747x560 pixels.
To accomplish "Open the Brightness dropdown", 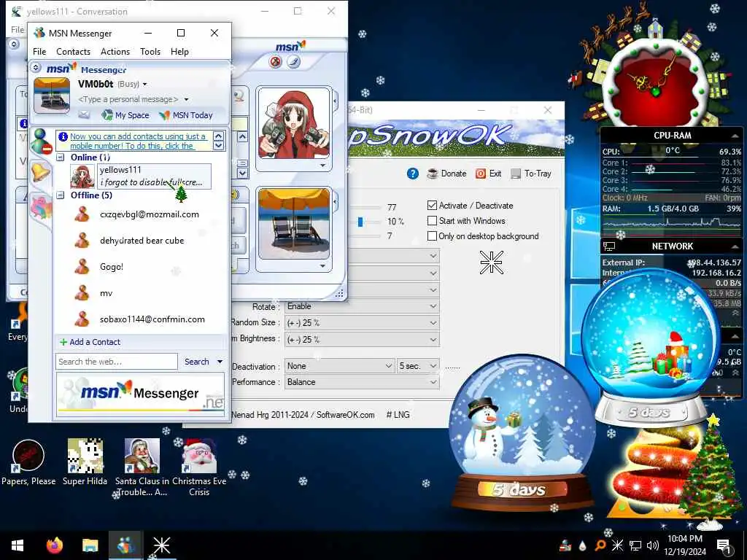I will (x=362, y=340).
